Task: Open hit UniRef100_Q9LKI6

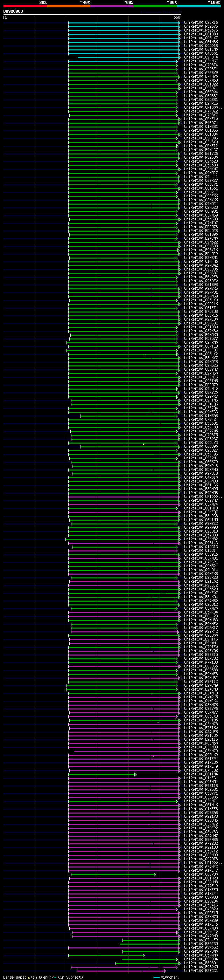Action: pos(201,23)
